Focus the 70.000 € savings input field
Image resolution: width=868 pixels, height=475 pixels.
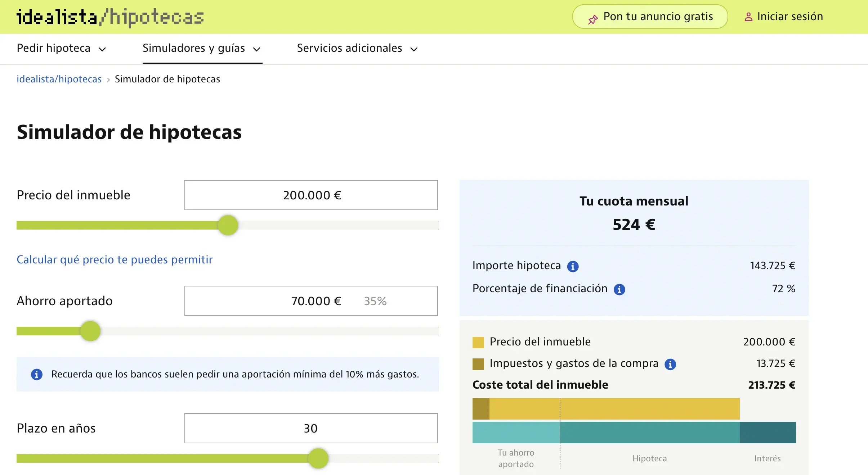pos(311,301)
